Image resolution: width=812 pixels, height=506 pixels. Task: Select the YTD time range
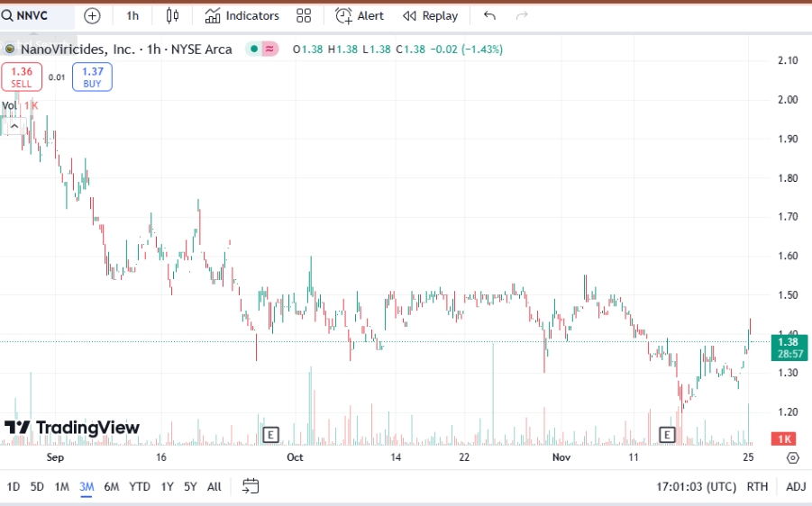[140, 487]
